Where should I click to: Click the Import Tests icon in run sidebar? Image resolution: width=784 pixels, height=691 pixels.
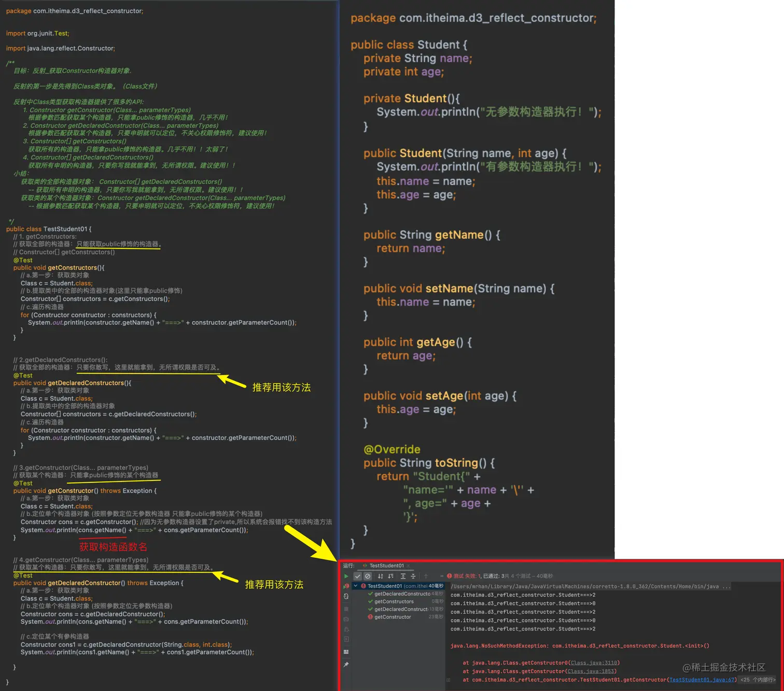(x=346, y=639)
